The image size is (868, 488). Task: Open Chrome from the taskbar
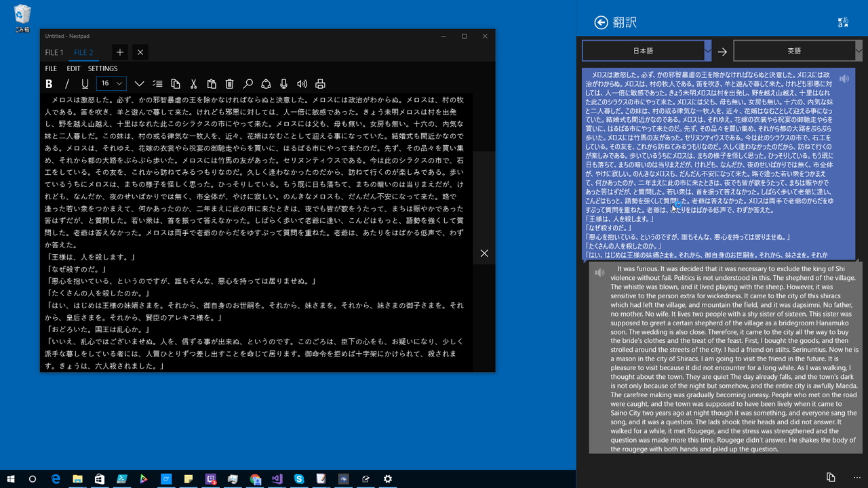255,479
